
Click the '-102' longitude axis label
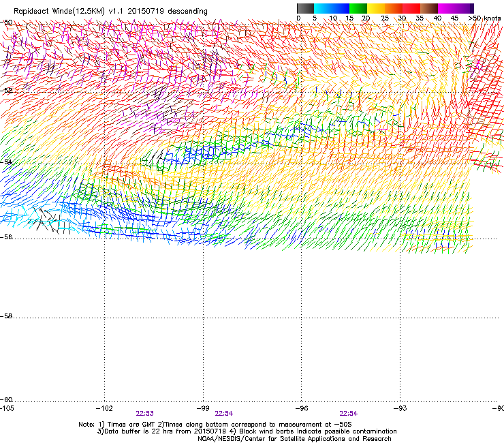tap(104, 408)
